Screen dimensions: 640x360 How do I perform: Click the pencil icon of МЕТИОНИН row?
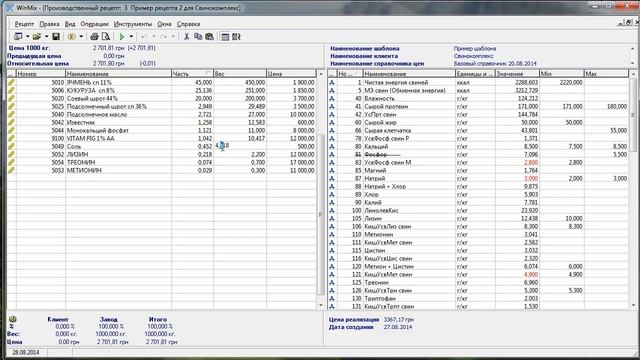[11, 170]
